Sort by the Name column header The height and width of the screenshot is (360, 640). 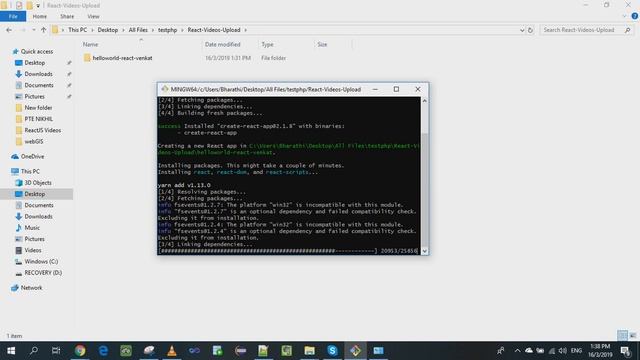pos(90,44)
